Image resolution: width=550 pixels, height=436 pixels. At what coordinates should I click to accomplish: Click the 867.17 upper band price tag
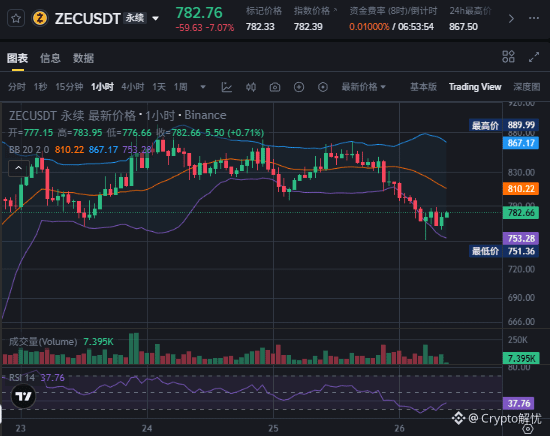point(521,143)
